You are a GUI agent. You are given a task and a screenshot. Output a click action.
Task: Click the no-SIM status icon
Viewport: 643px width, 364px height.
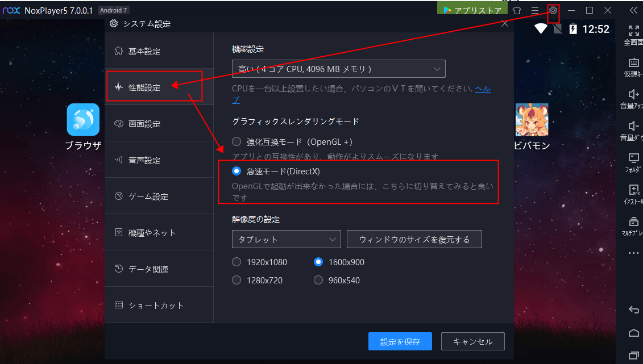(x=557, y=28)
